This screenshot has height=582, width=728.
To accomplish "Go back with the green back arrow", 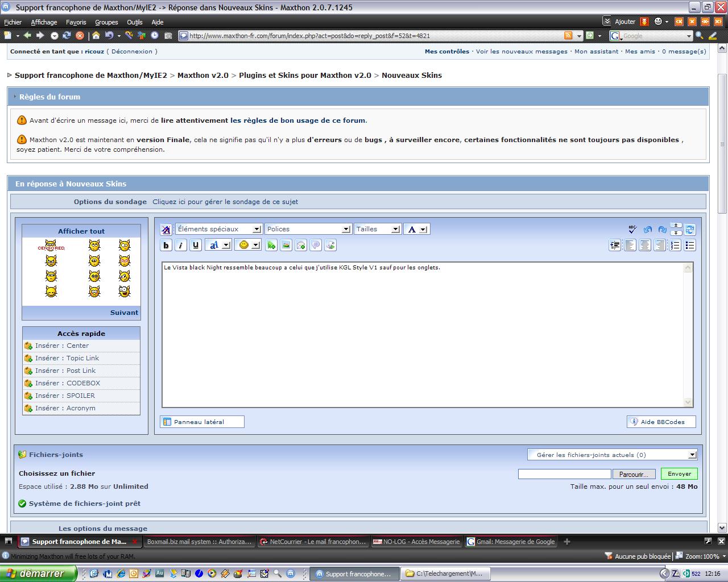I will coord(27,35).
